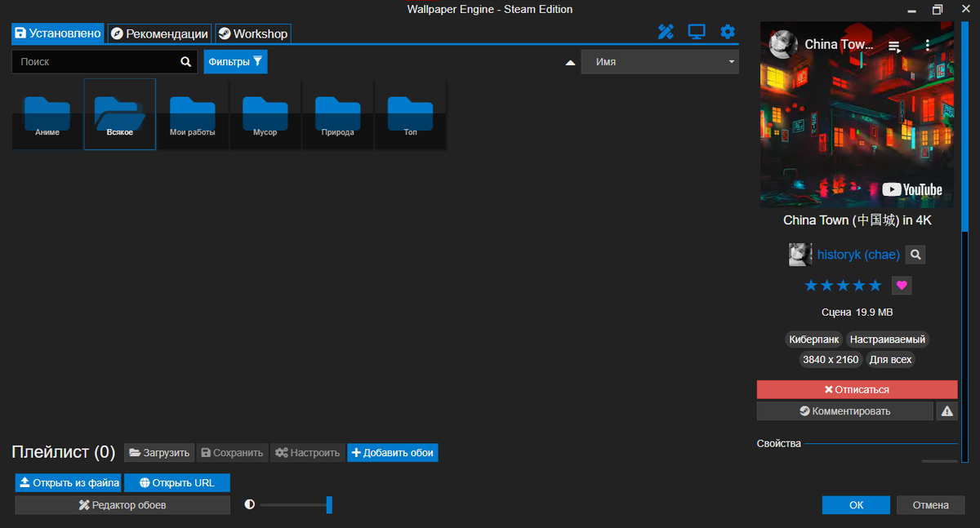Click the YouTube channel avatar in preview

point(784,44)
